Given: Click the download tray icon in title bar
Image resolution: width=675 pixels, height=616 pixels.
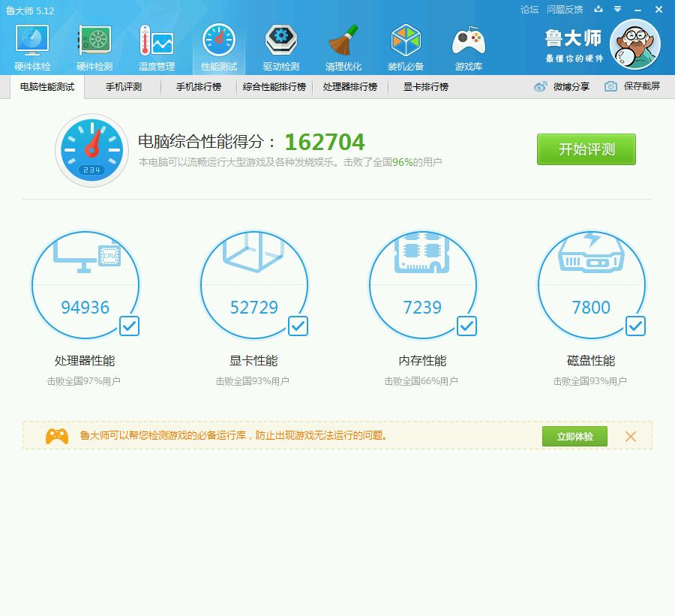Looking at the screenshot, I should pyautogui.click(x=598, y=9).
